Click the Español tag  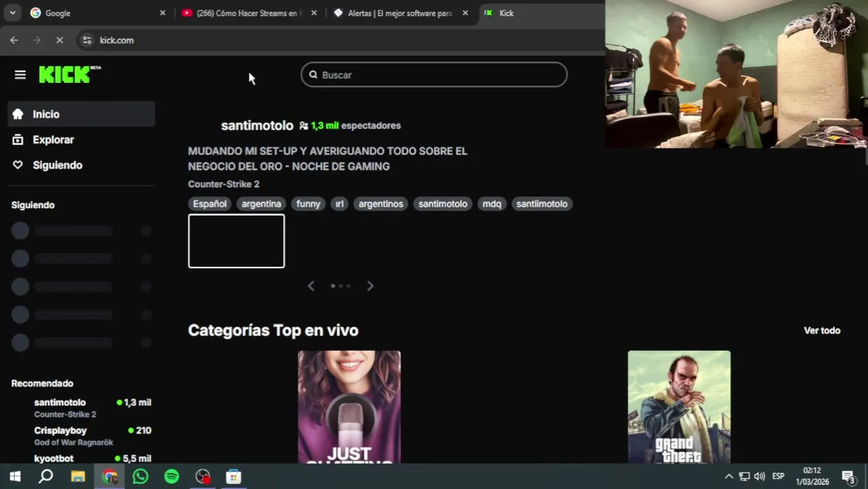[x=210, y=204]
